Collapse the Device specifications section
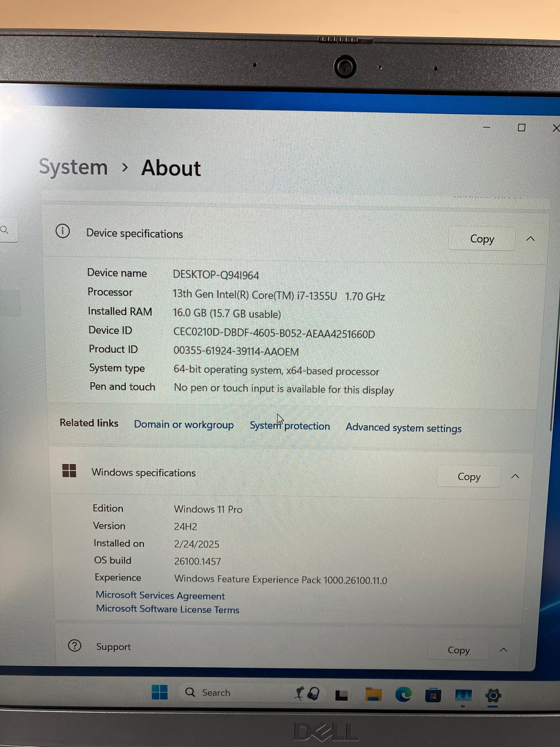 click(x=530, y=239)
